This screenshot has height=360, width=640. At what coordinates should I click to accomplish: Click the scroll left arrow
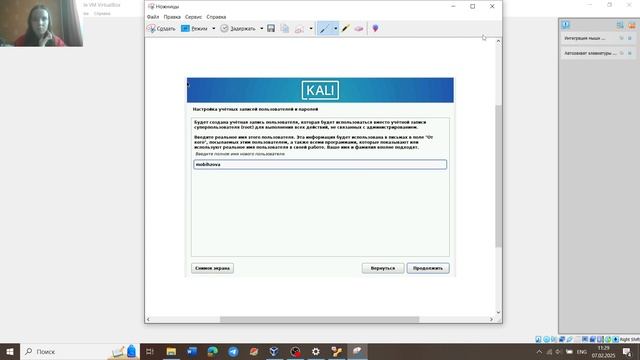tap(148, 319)
